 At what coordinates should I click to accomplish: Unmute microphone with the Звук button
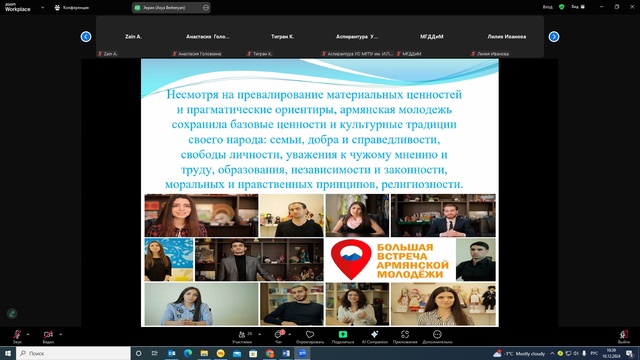pos(17,336)
